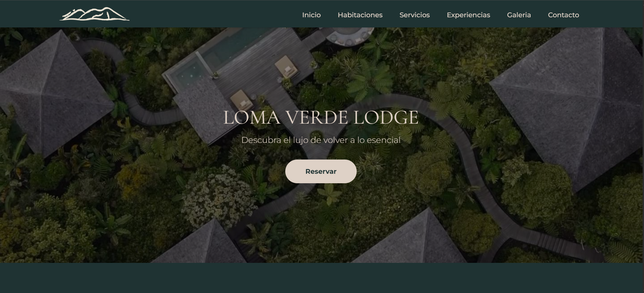Viewport: 644px width, 293px height.
Task: Click the LOMA VERDE LODGE heading
Action: (321, 118)
